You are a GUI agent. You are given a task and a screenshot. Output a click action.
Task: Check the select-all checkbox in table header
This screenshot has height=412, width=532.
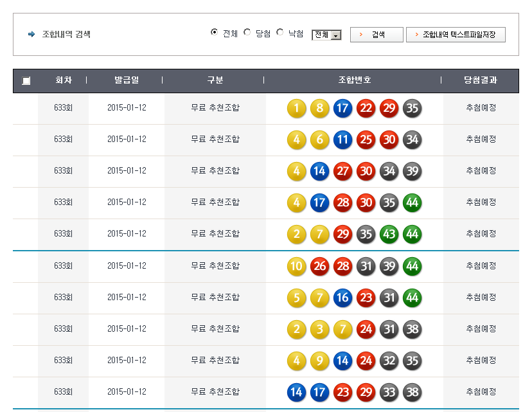coord(26,81)
